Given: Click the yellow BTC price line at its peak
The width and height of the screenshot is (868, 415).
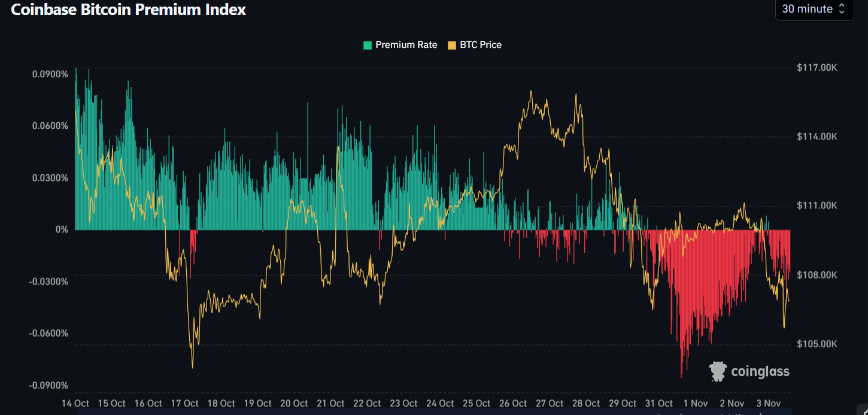Looking at the screenshot, I should click(x=531, y=92).
